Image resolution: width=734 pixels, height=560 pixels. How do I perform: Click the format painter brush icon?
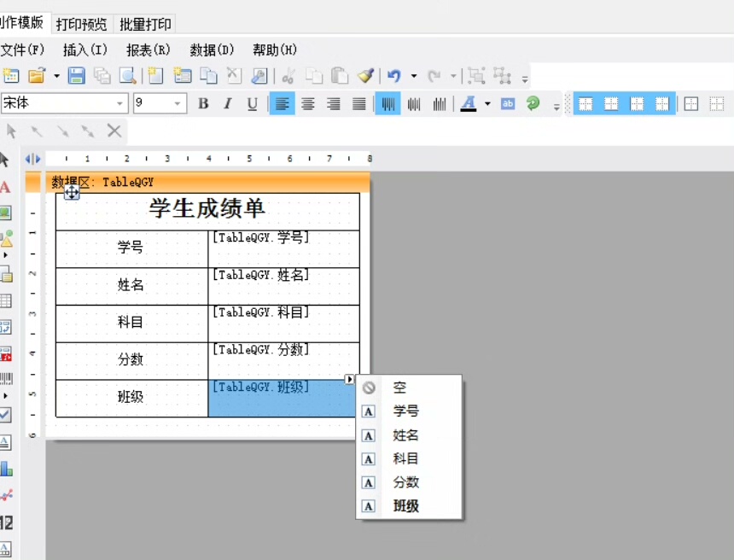(365, 76)
